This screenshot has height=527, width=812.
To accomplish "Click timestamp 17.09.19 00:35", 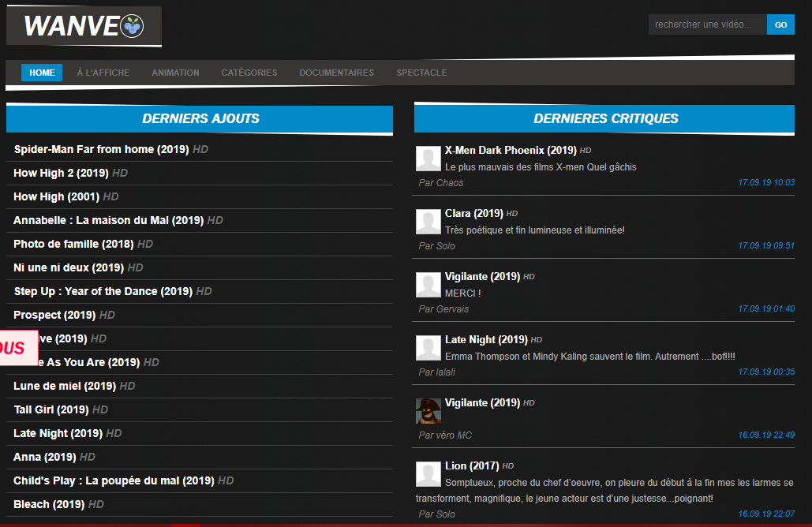I will point(766,372).
